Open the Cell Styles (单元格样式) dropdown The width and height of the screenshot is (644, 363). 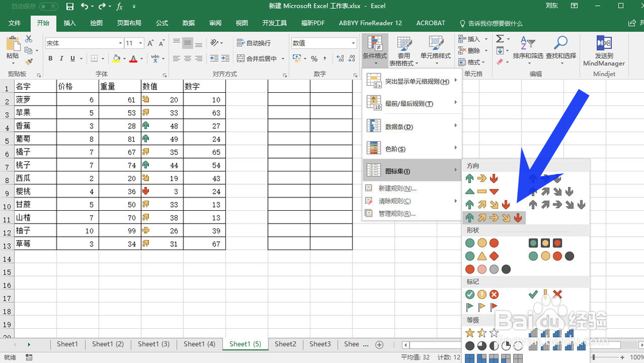436,50
